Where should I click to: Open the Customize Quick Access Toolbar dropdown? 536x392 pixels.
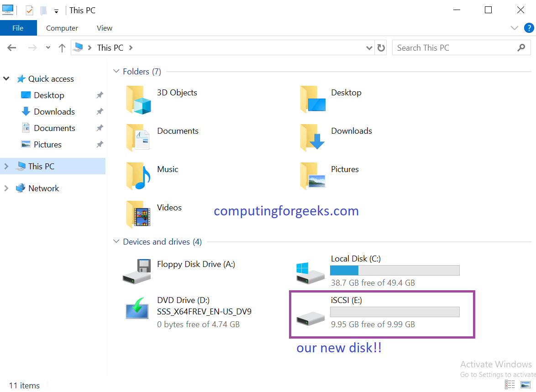click(57, 11)
